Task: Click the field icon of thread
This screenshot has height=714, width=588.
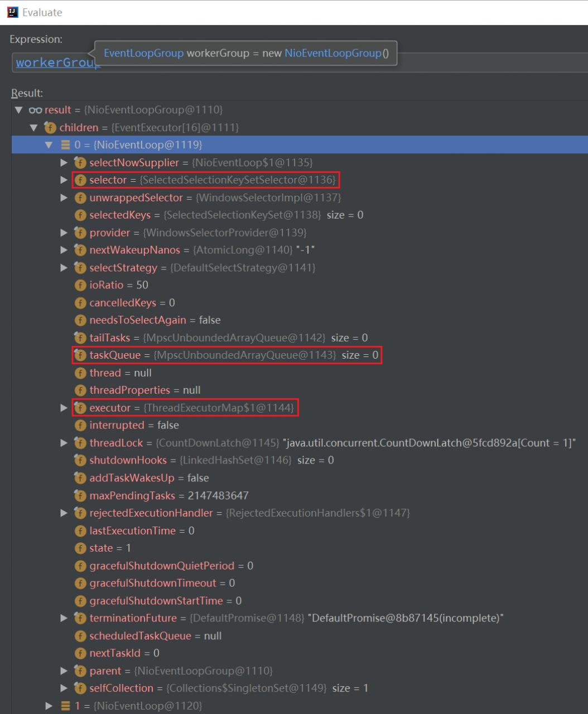Action: tap(80, 373)
